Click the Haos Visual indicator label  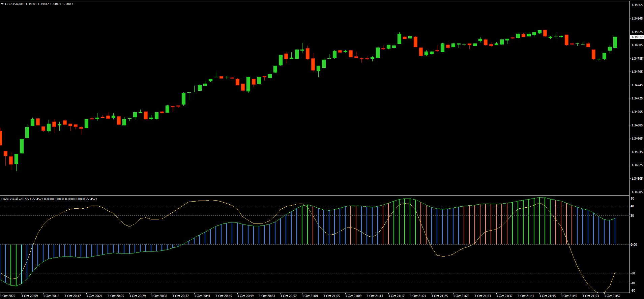(x=9, y=199)
